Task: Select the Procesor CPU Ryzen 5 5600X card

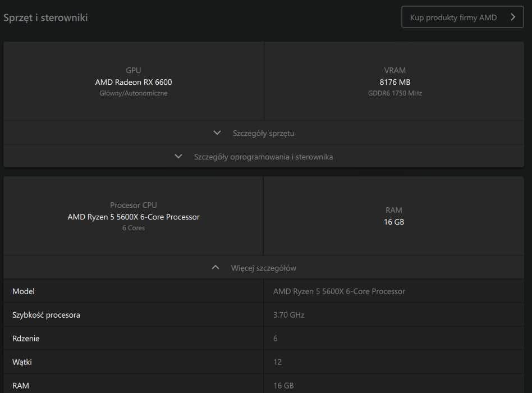Action: coord(134,216)
